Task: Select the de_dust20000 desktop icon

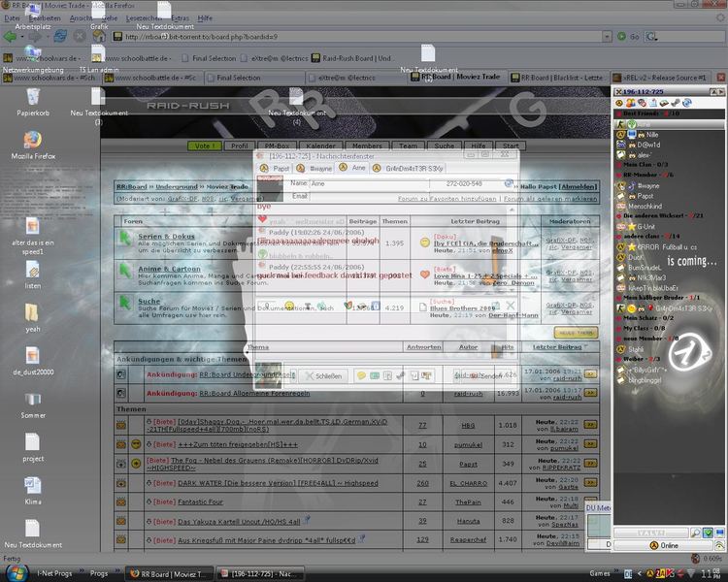Action: pos(32,361)
